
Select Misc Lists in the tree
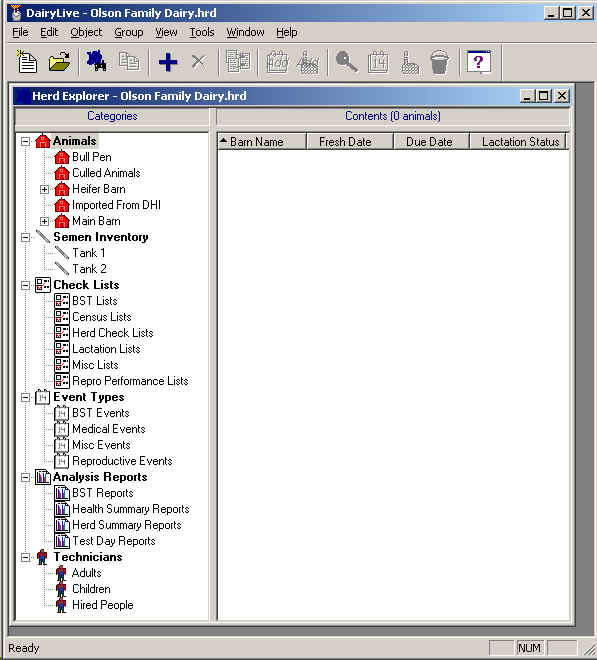(x=95, y=365)
